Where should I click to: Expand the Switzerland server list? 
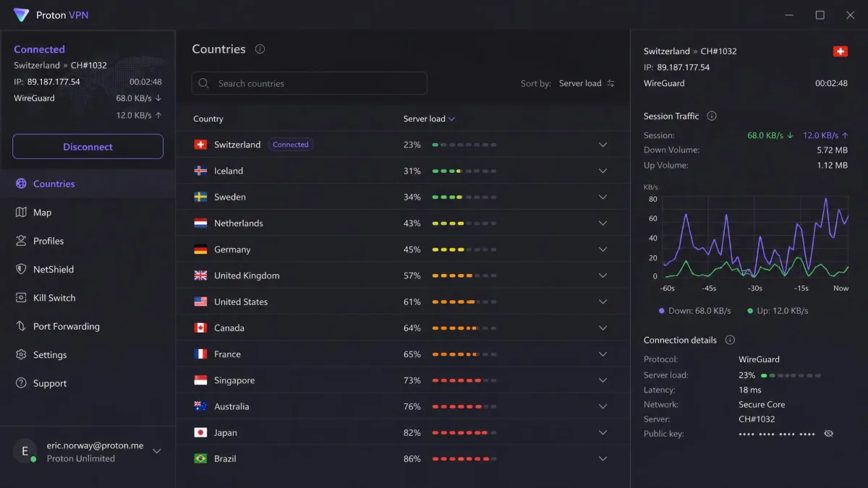(603, 145)
